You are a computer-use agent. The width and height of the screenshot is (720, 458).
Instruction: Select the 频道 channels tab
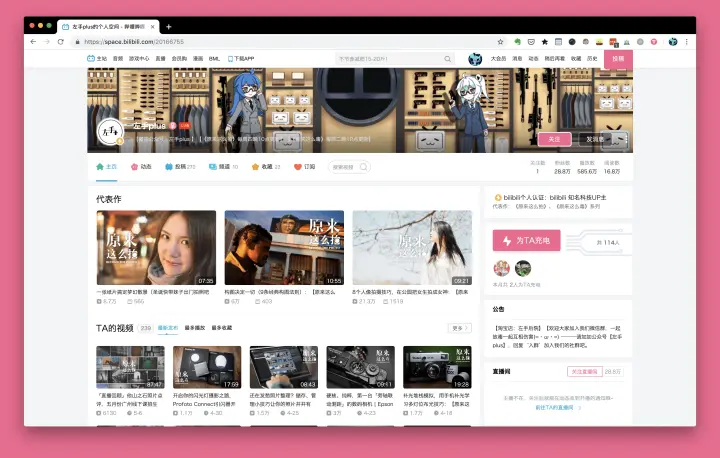pyautogui.click(x=223, y=167)
